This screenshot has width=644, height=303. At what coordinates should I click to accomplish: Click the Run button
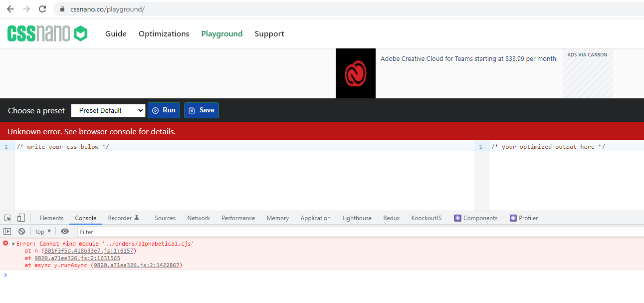pos(164,110)
